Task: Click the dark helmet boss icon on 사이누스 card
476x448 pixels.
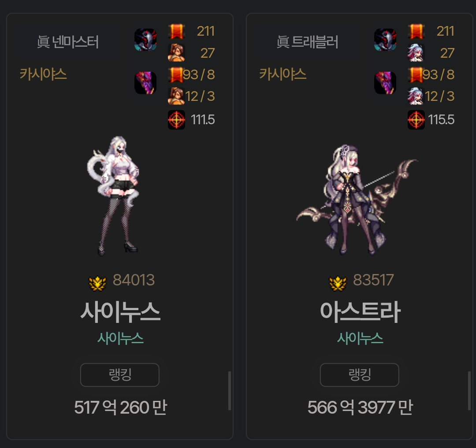Action: point(145,40)
